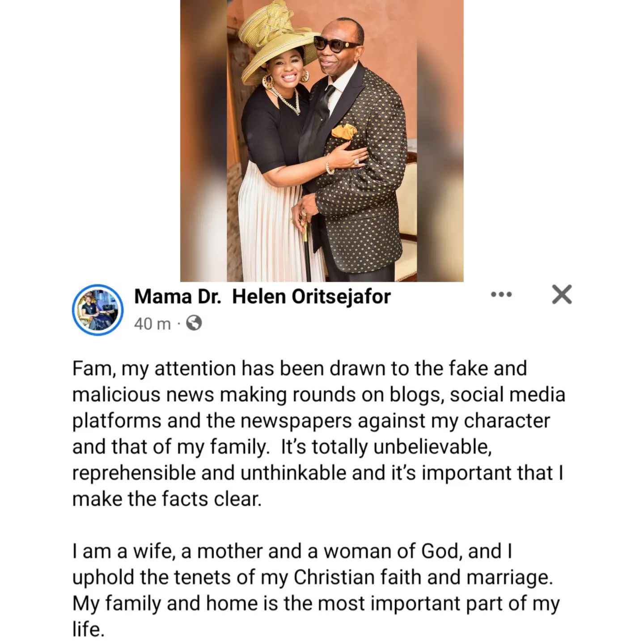Click the yellow pocket square on the jacket
This screenshot has width=644, height=644.
(344, 131)
